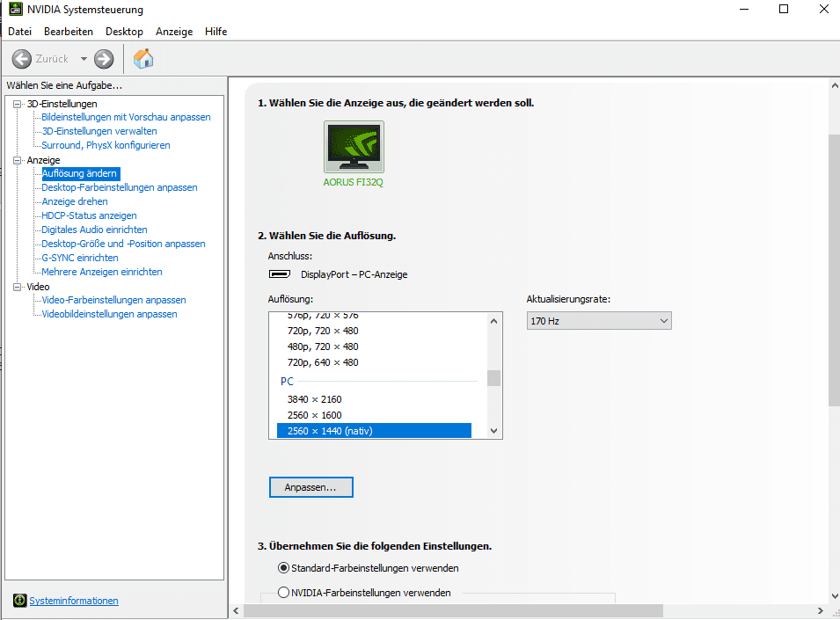Screen dimensions: 840x620
Task: Collapse the Video tree node
Action: [18, 287]
